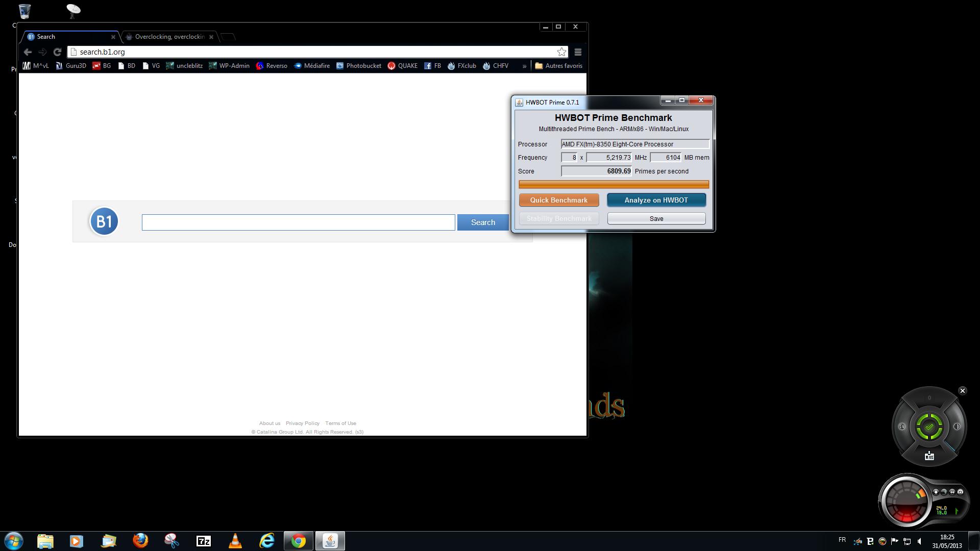Click the blue Search button
The width and height of the screenshot is (980, 551).
483,222
